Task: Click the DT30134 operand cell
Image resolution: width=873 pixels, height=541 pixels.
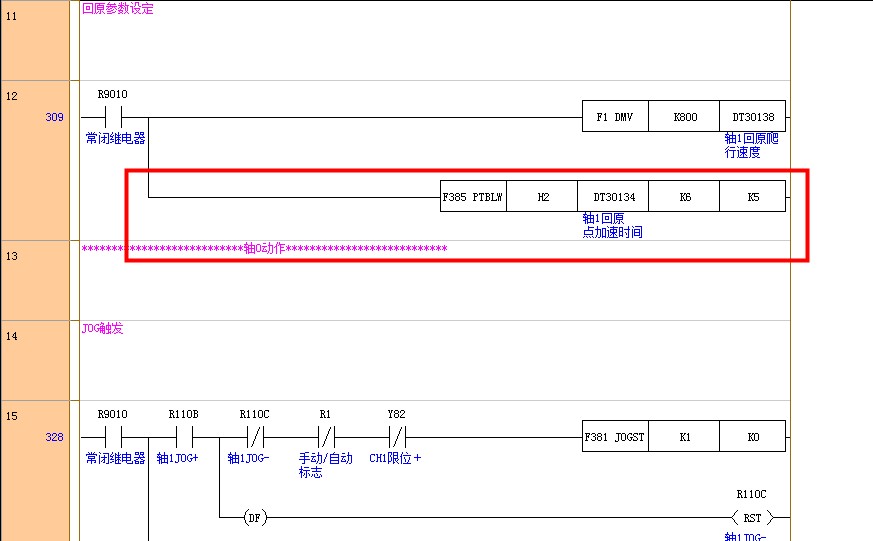Action: click(x=613, y=197)
